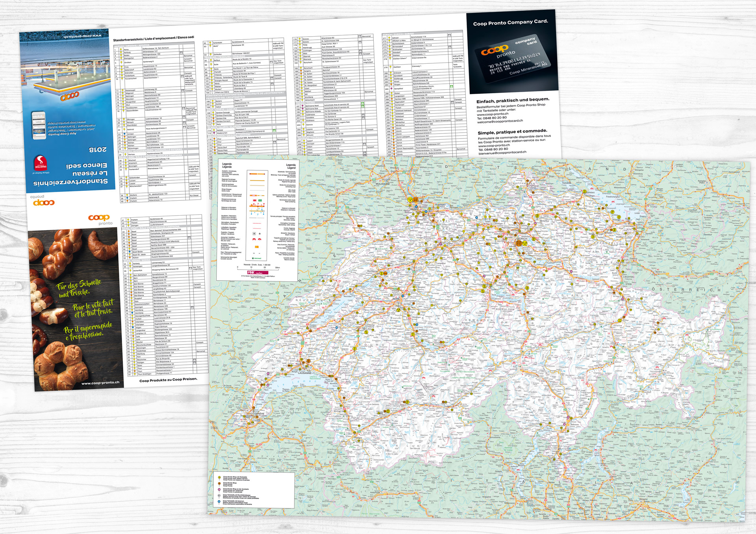Click the FINK medien logo in legend
The image size is (756, 534).
click(257, 272)
